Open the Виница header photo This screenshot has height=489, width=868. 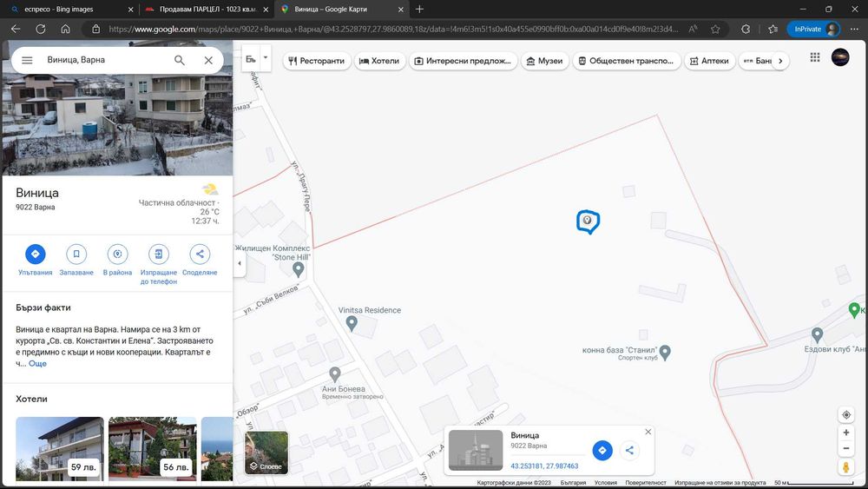(x=117, y=124)
